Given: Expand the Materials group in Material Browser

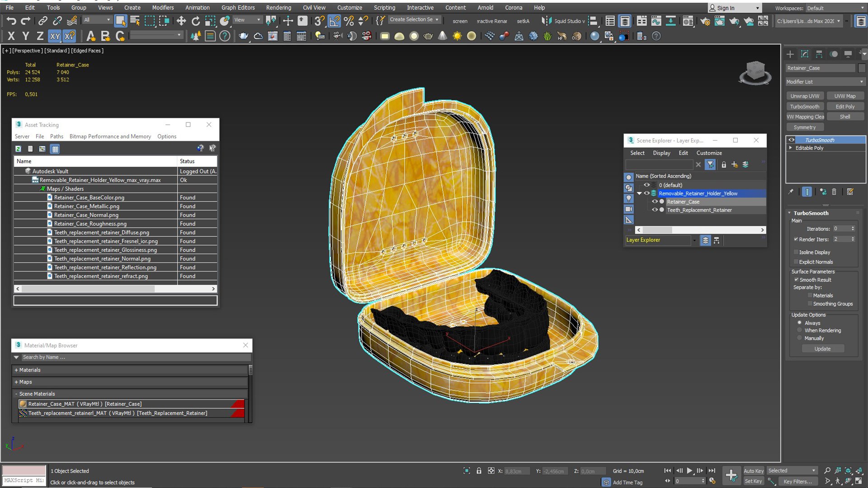Looking at the screenshot, I should click(x=16, y=370).
